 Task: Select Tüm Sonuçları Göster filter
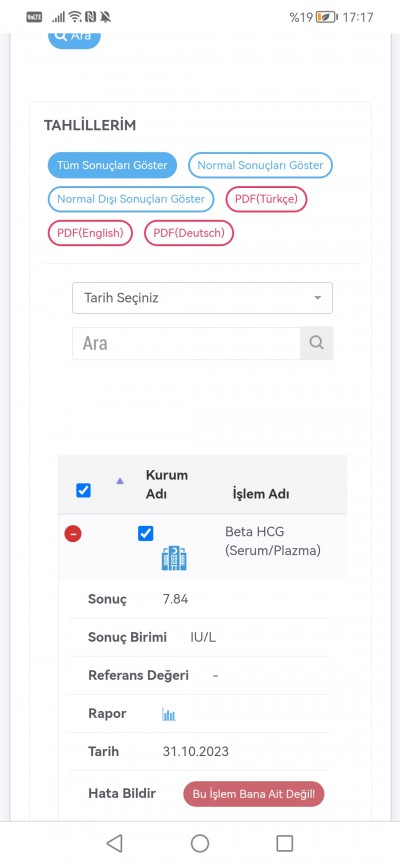tap(112, 165)
